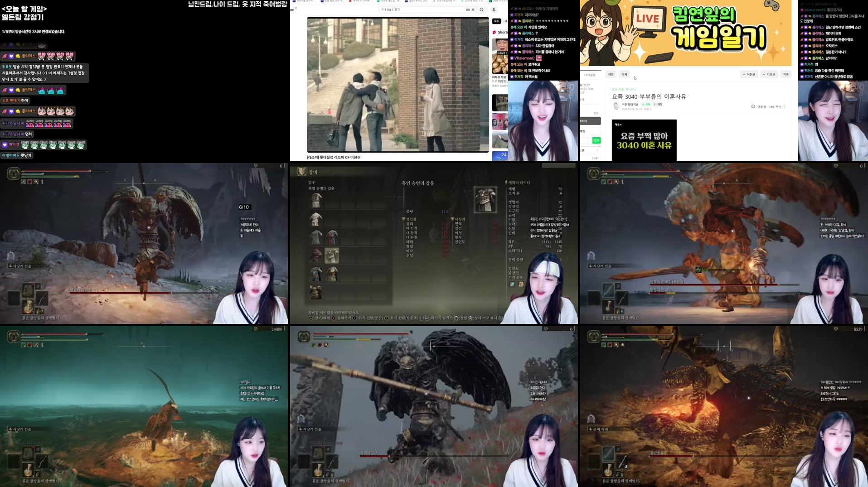This screenshot has width=868, height=487.
Task: Click the red flask icon in the game HUD
Action: tap(29, 182)
